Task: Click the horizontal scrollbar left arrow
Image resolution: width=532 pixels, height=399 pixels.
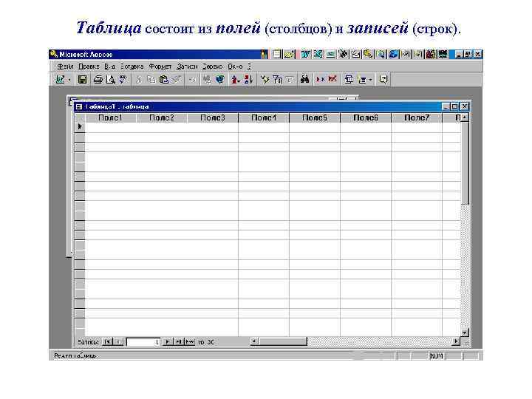Action: (x=254, y=341)
